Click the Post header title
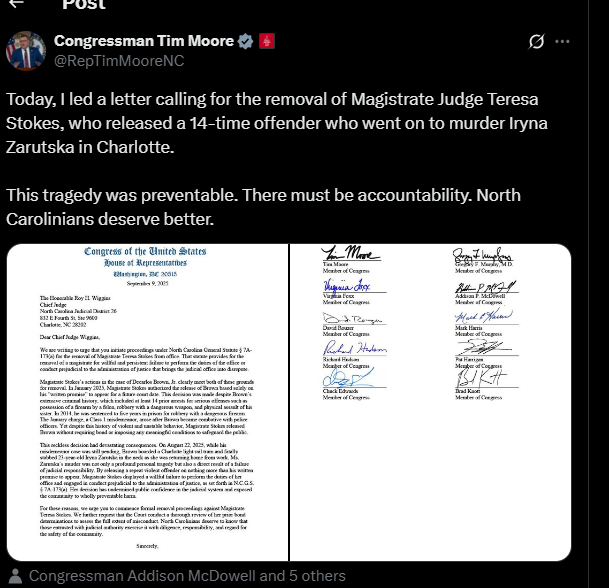609x588 pixels. [84, 4]
